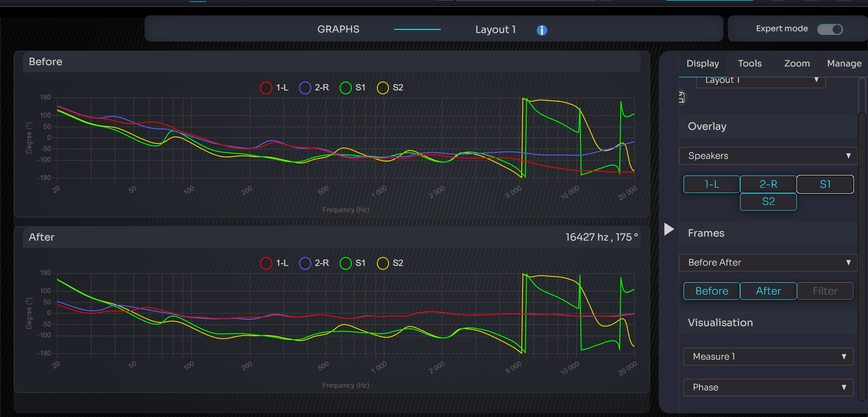Click blue 2-R legend circle in Before graph
This screenshot has width=868, height=417.
pyautogui.click(x=305, y=88)
